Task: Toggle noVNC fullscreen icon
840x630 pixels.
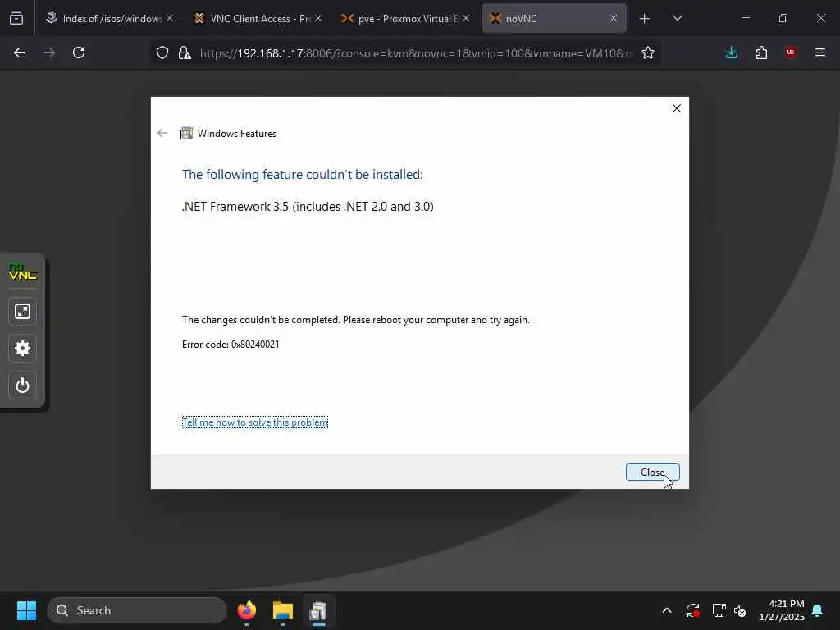Action: tap(22, 311)
